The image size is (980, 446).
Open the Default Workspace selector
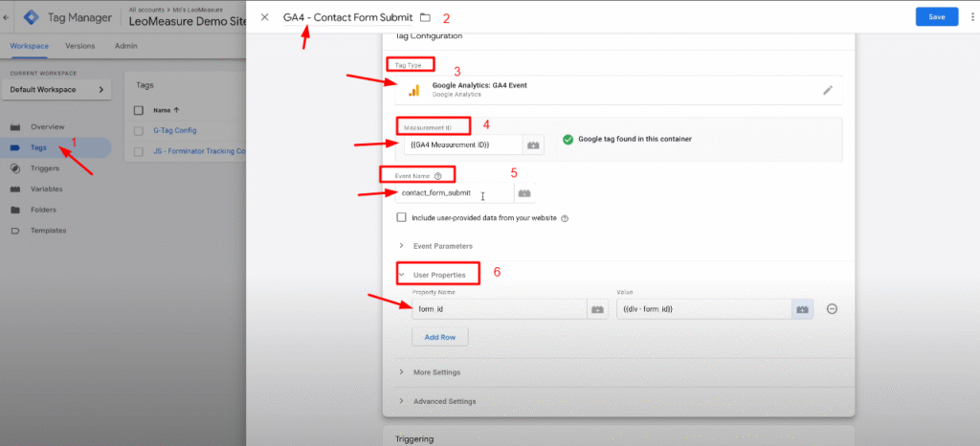pyautogui.click(x=56, y=89)
